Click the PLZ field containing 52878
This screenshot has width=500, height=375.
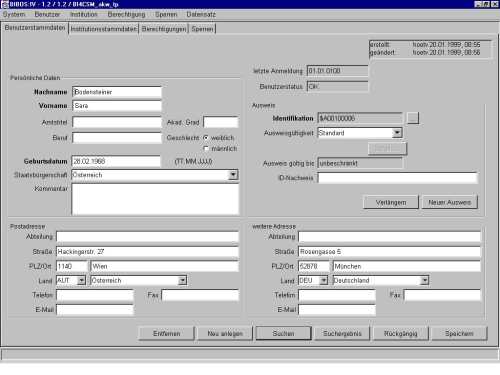click(314, 266)
